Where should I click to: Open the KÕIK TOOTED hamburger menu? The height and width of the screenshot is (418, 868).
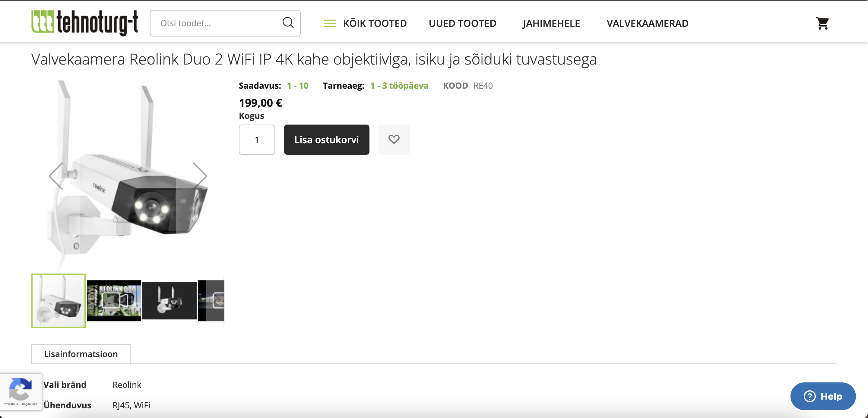[x=365, y=23]
